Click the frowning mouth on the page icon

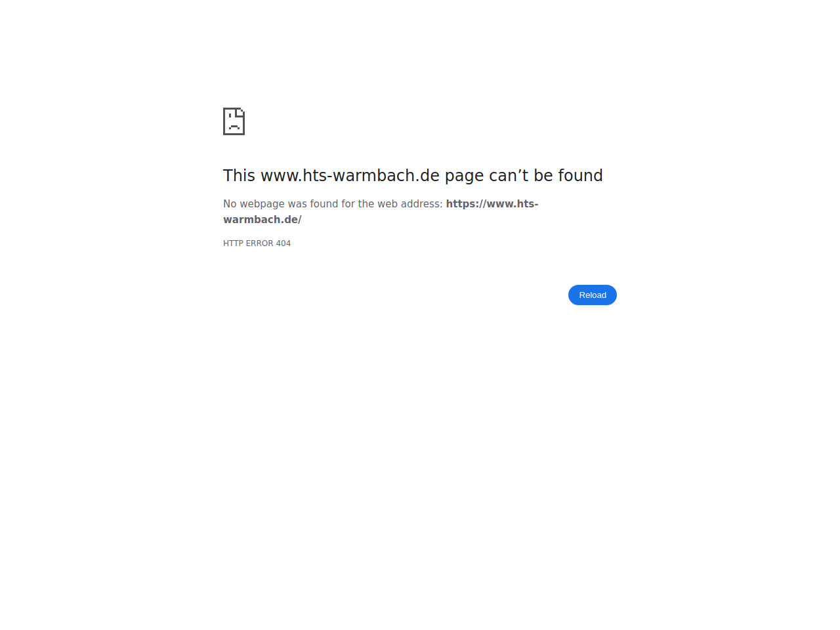tap(234, 127)
